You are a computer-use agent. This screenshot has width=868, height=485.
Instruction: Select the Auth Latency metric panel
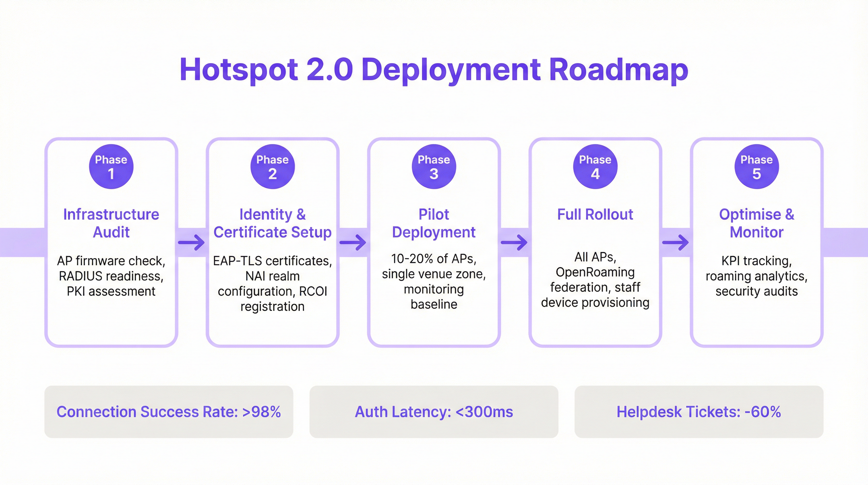pyautogui.click(x=434, y=412)
